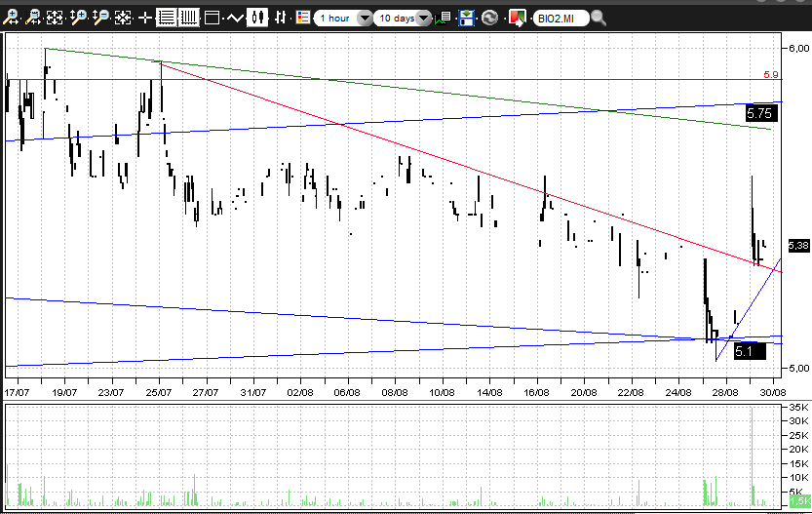Click the search magnifier next to symbol field

click(598, 18)
